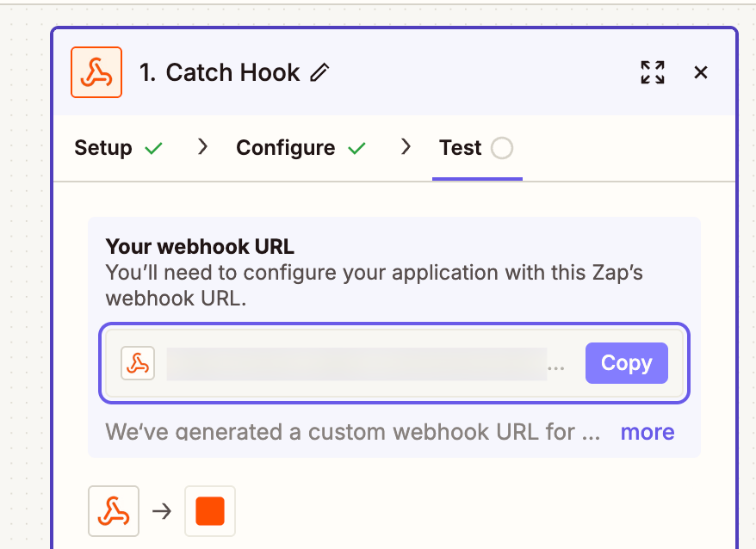Click the "1. Catch Hook" step title
The width and height of the screenshot is (756, 549).
coord(220,73)
